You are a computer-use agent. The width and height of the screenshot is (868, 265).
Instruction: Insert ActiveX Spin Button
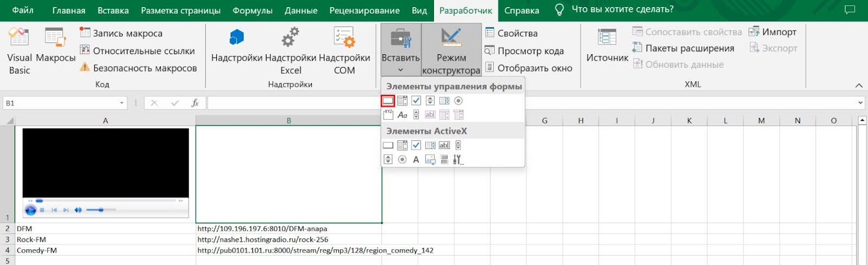(388, 159)
